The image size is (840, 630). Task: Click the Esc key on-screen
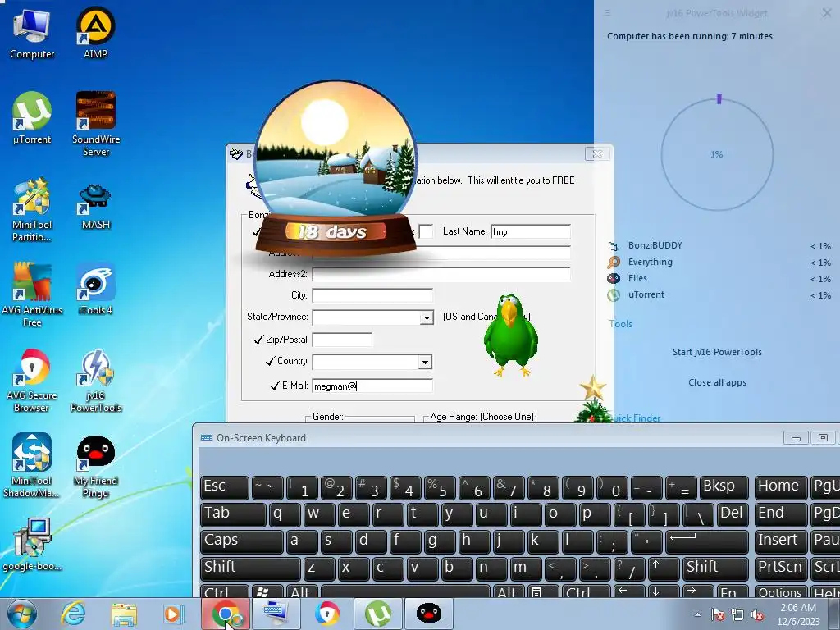[x=225, y=487]
